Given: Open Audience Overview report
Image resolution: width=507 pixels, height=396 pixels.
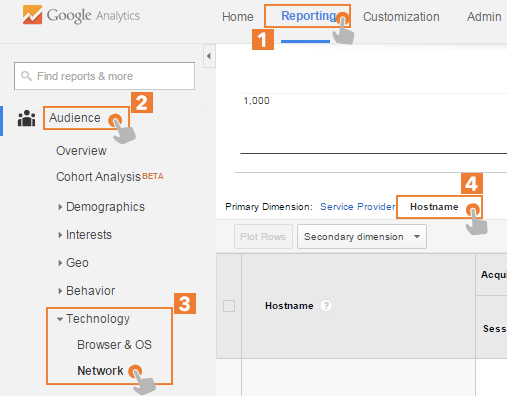Looking at the screenshot, I should [x=81, y=151].
